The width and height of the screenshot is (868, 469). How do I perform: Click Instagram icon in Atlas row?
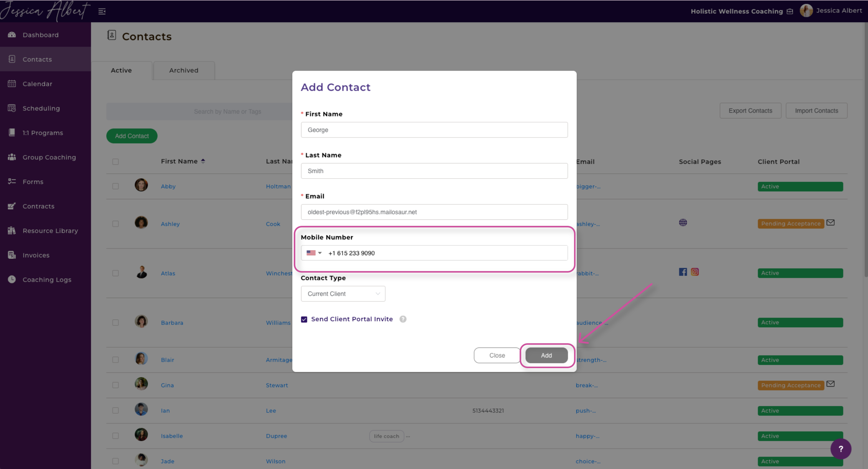695,272
